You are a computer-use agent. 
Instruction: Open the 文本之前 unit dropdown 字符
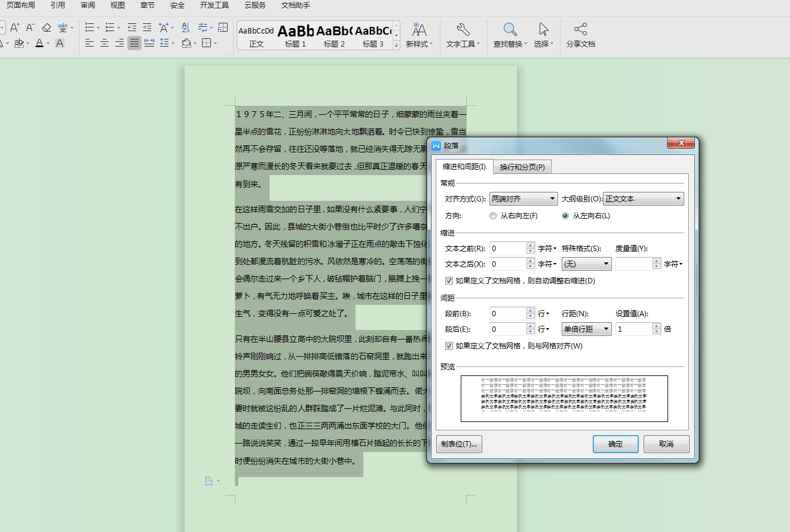point(547,248)
